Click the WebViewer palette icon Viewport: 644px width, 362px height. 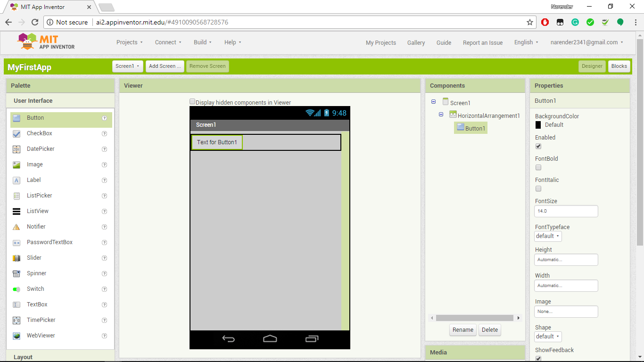coord(17,336)
